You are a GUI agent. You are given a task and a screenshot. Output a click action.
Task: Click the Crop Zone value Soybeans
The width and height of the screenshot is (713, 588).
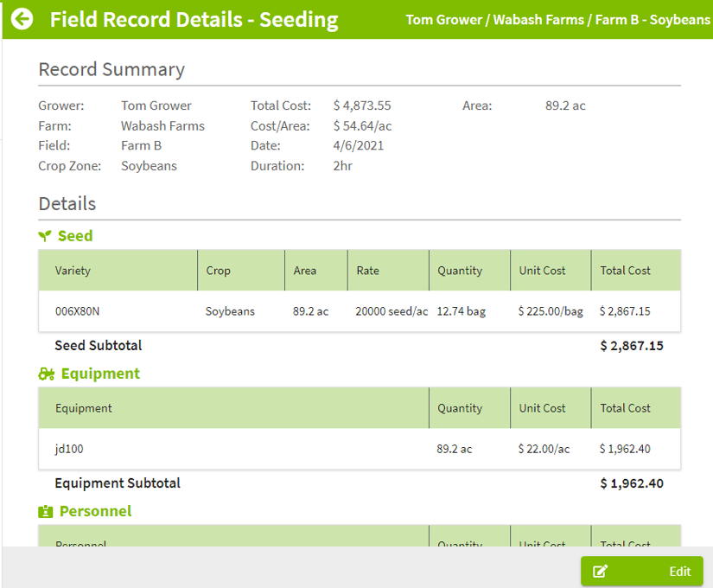[148, 165]
